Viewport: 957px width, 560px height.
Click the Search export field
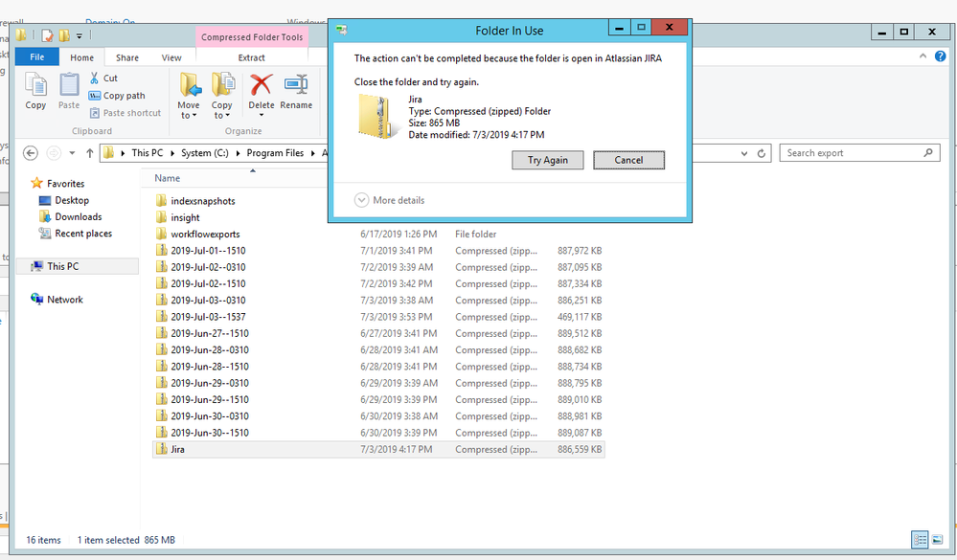pyautogui.click(x=859, y=152)
